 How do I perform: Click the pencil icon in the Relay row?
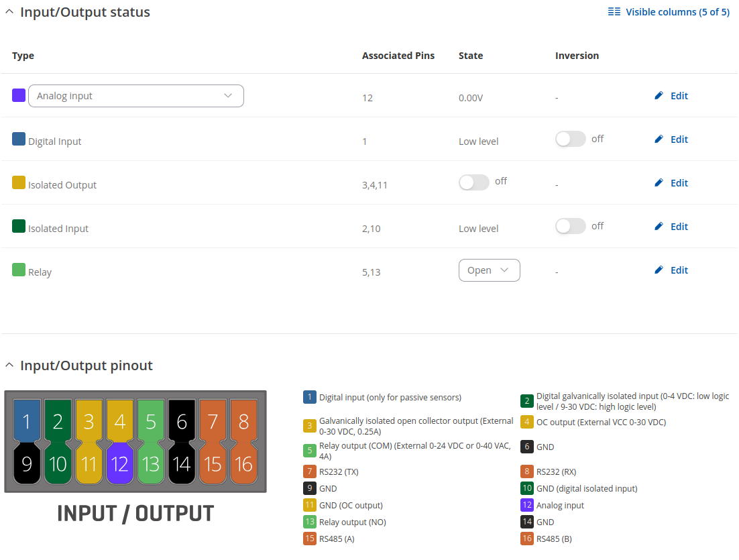659,270
